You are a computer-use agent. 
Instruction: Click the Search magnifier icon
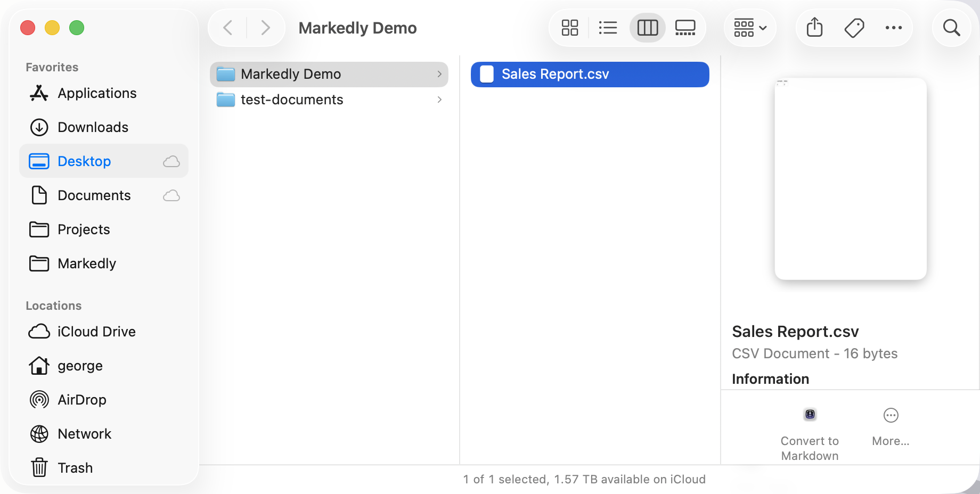[952, 28]
